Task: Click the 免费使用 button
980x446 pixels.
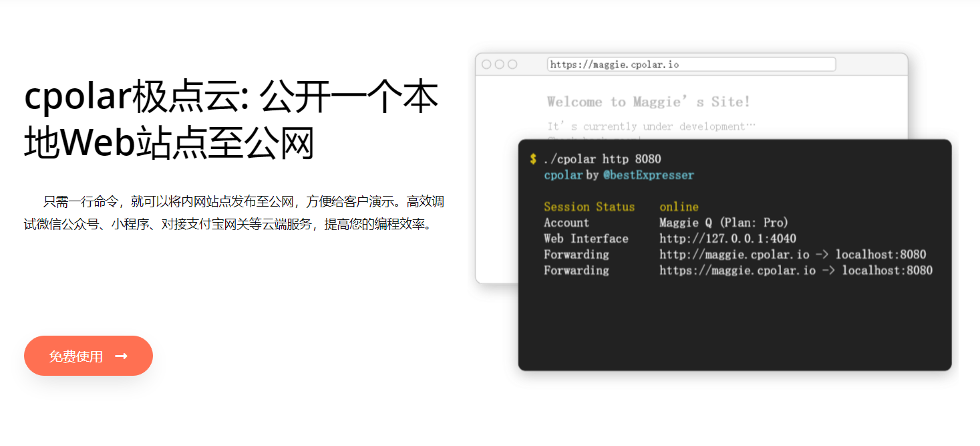Action: (88, 356)
